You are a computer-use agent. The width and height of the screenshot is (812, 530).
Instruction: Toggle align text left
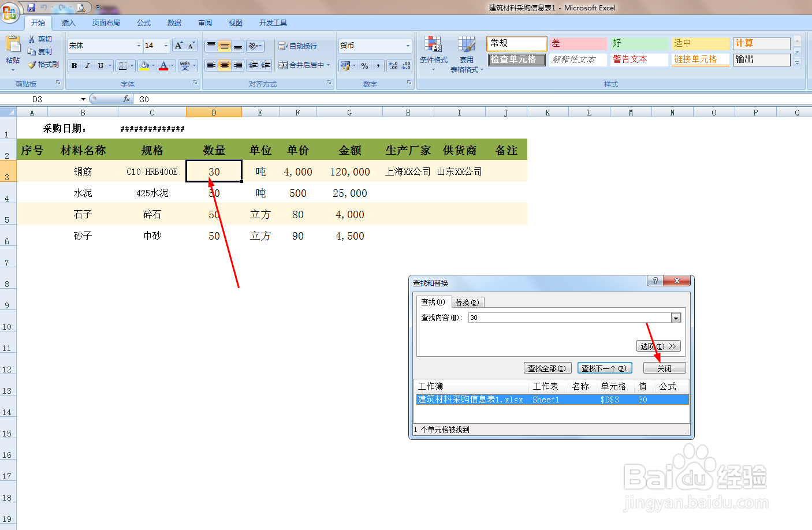[211, 65]
